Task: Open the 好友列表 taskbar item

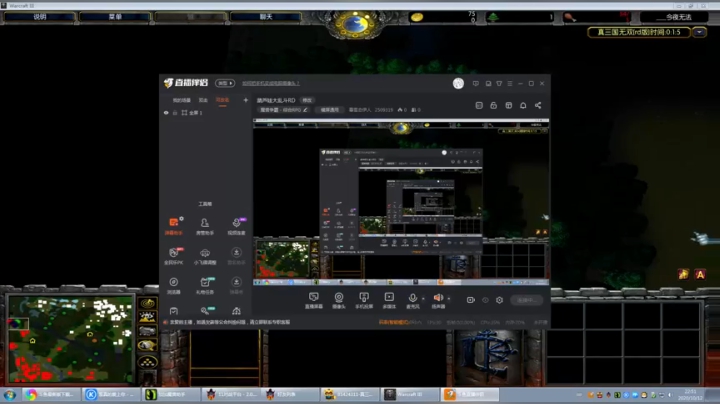Action: pos(290,394)
